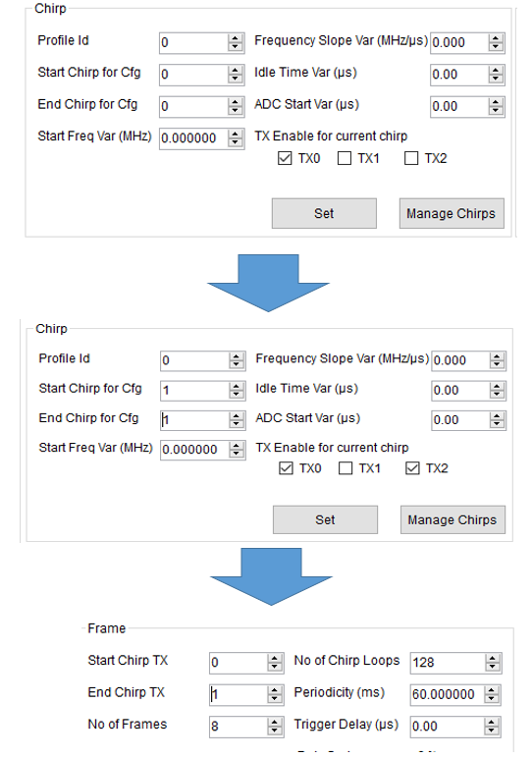Click Start Freq Var field in middle panel
Image resolution: width=532 pixels, height=758 pixels.
pyautogui.click(x=194, y=450)
